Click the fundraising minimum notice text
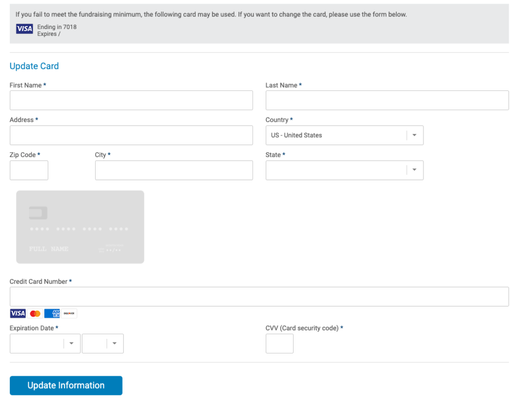This screenshot has height=408, width=532. [211, 14]
